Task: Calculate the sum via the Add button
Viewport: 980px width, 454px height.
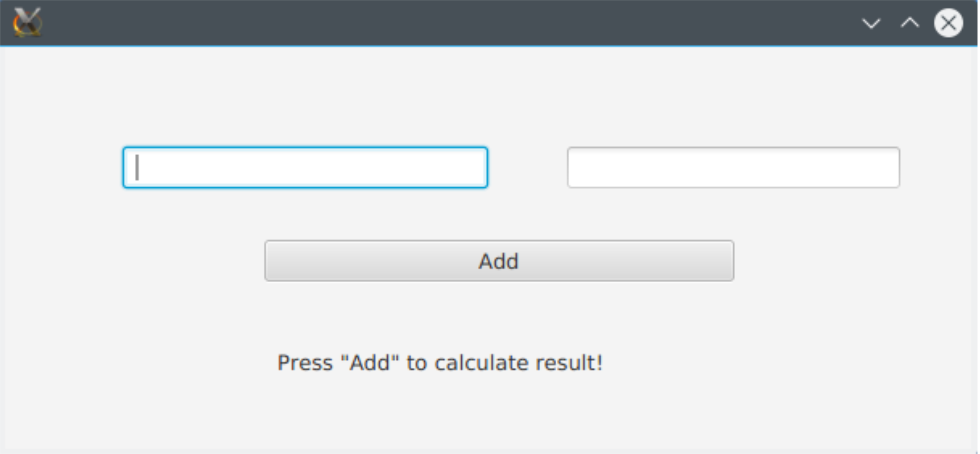Action: [x=499, y=261]
